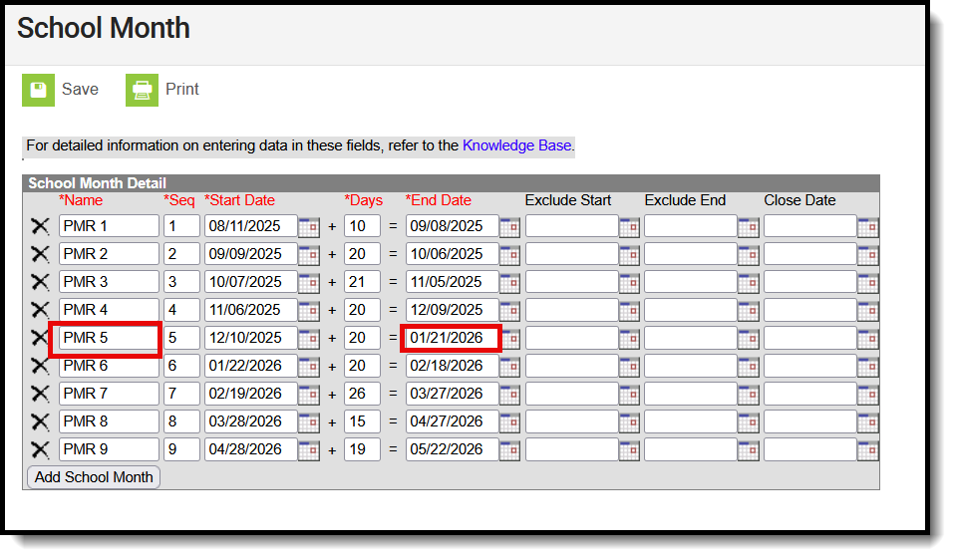This screenshot has width=955, height=560.
Task: Click End Date field showing 05/22/2026
Action: pos(452,449)
